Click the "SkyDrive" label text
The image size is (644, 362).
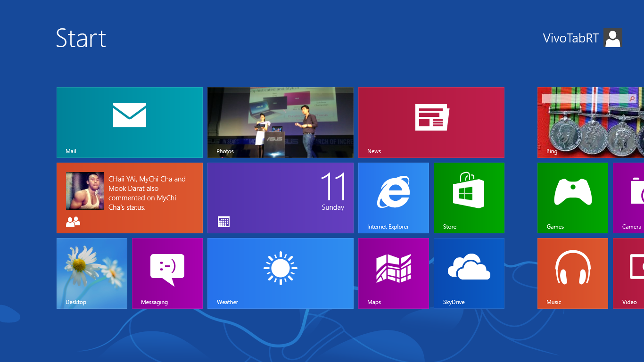point(454,302)
